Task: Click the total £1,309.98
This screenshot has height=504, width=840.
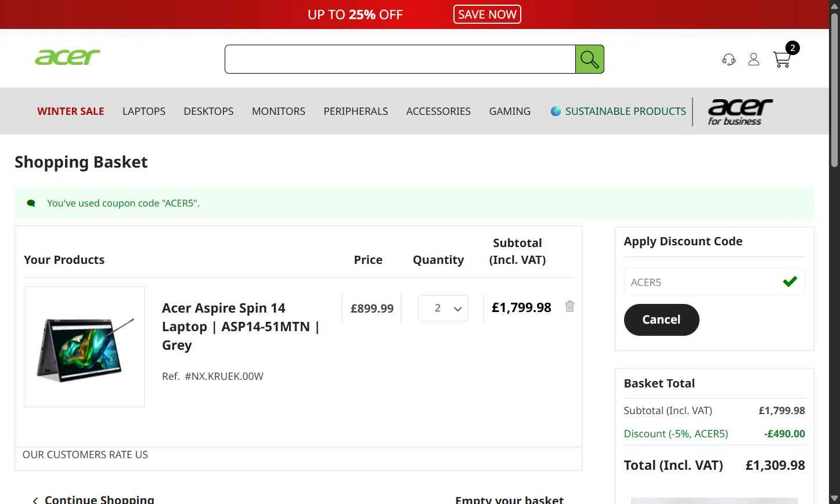Action: pyautogui.click(x=775, y=465)
